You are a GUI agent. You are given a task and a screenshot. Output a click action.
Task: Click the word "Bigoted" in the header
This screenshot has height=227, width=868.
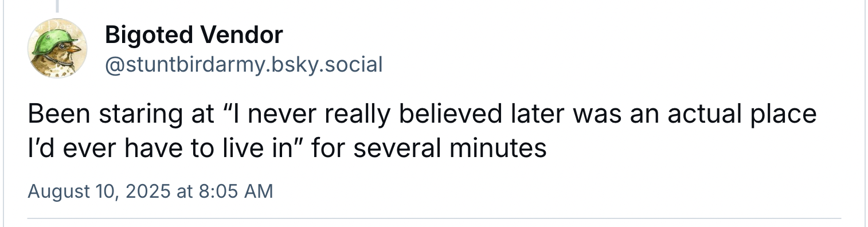148,36
